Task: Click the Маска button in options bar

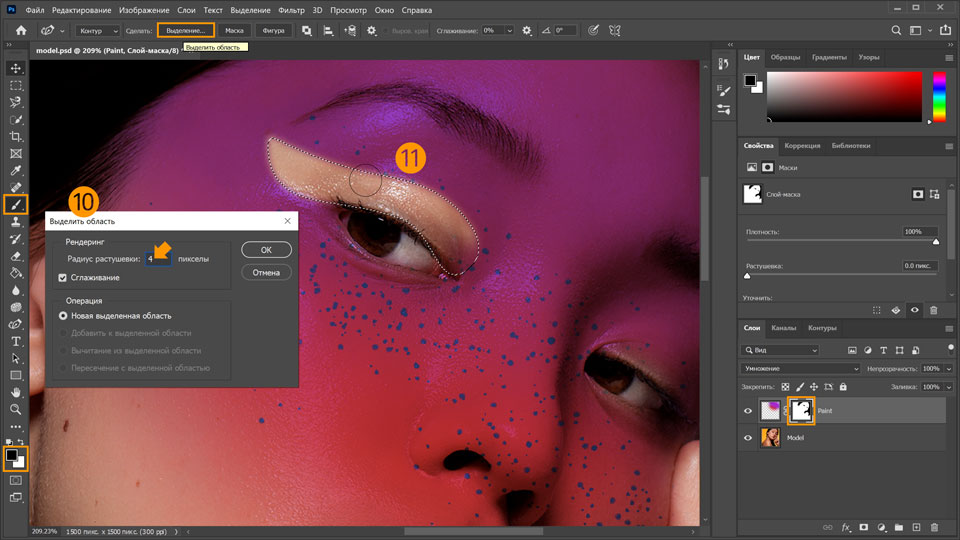Action: 234,31
